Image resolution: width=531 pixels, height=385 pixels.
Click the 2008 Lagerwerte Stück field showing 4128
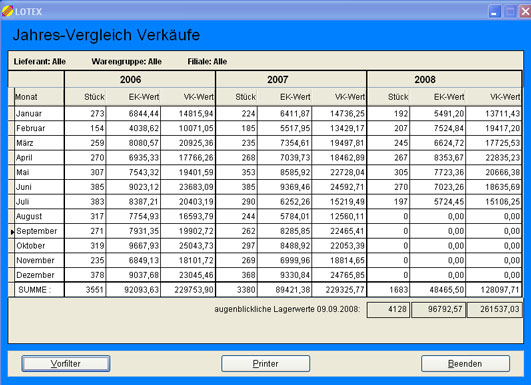pyautogui.click(x=388, y=309)
